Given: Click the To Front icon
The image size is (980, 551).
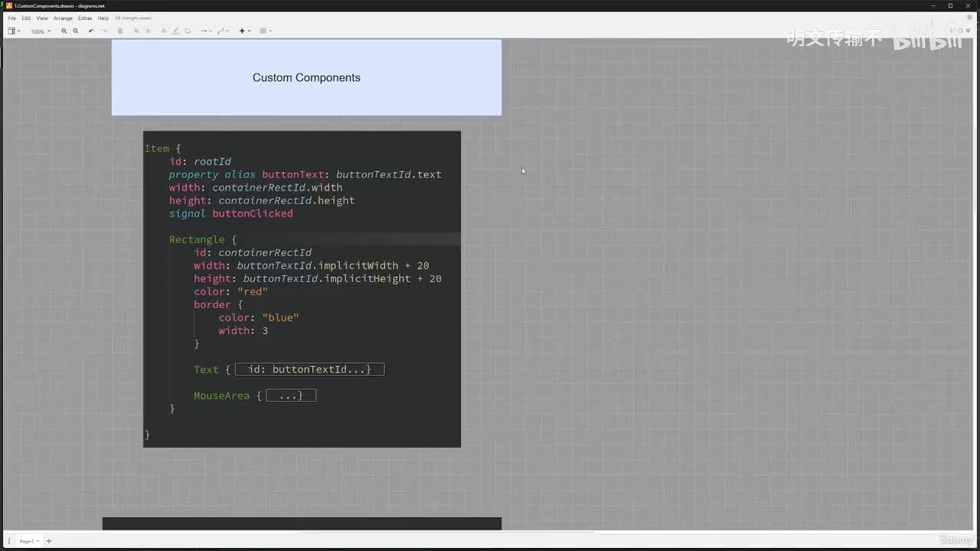Looking at the screenshot, I should click(x=136, y=31).
